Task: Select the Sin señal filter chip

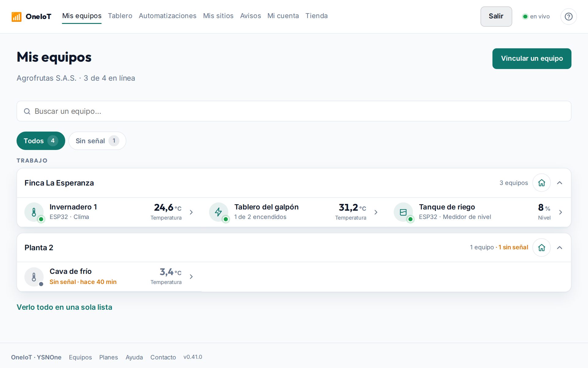Action: click(x=97, y=141)
